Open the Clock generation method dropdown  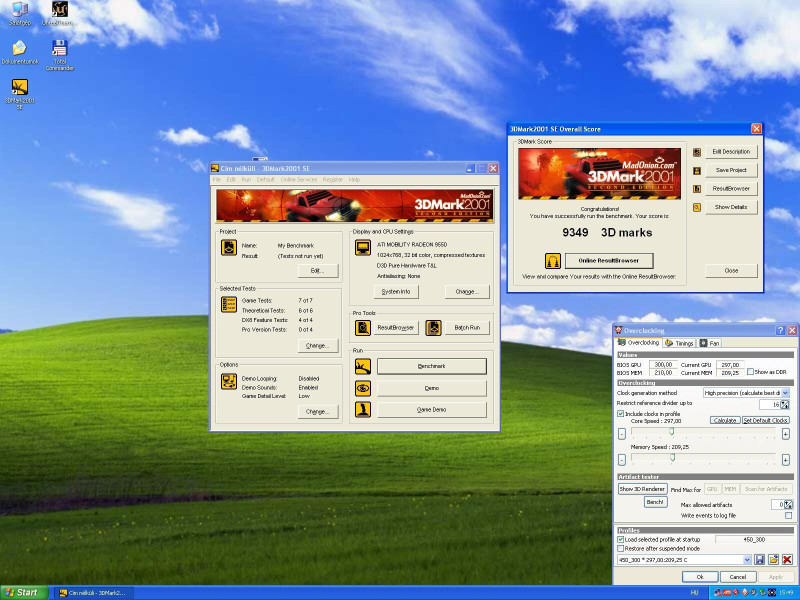pos(785,393)
